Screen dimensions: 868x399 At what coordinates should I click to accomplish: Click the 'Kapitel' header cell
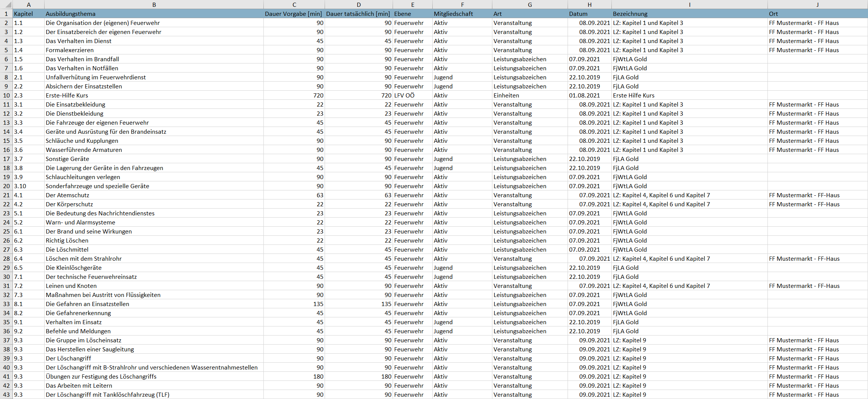tap(29, 14)
